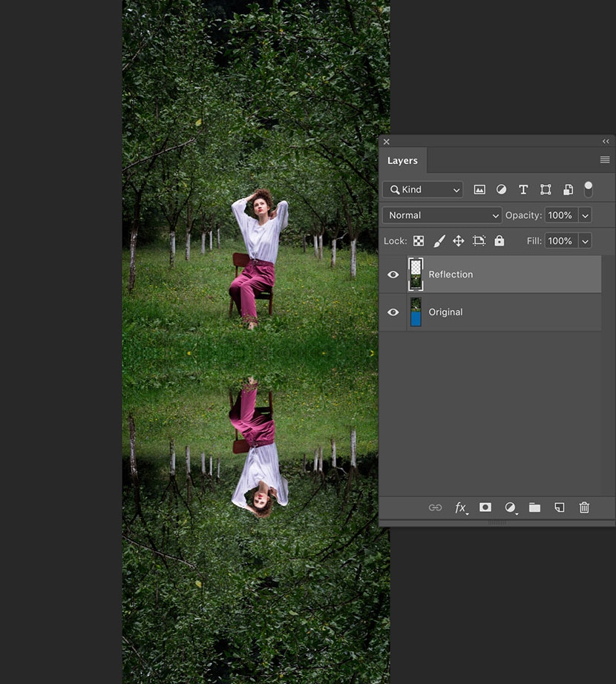Click the Lock all padlock icon
Viewport: 616px width, 684px height.
pyautogui.click(x=499, y=241)
